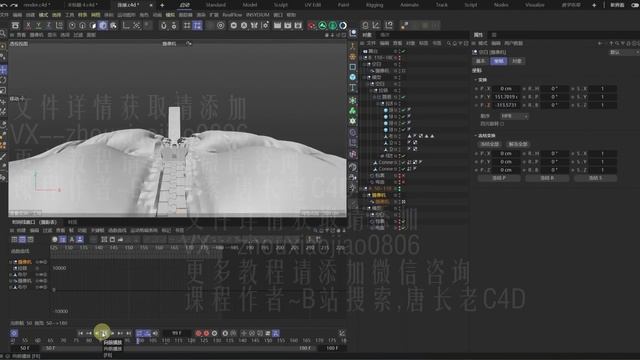Open the INSYDIUM menu
Screen dimensions: 640x360
[258, 15]
